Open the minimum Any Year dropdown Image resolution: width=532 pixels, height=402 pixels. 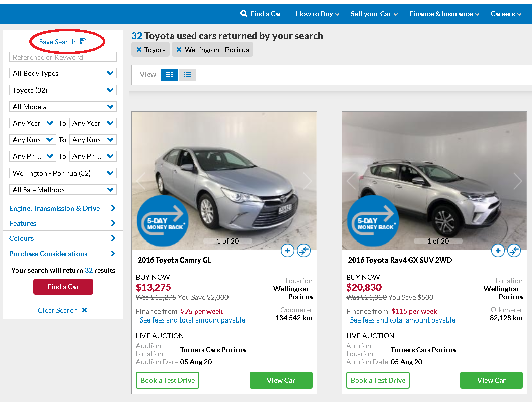pos(33,123)
